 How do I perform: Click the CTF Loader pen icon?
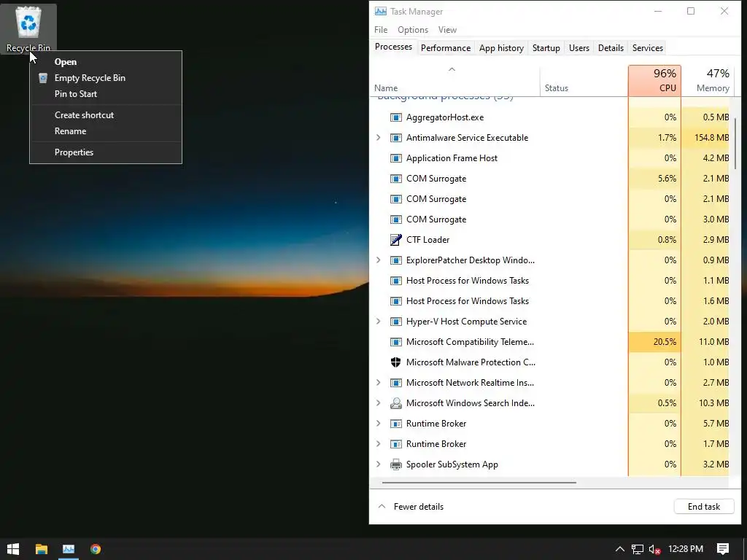coord(396,240)
